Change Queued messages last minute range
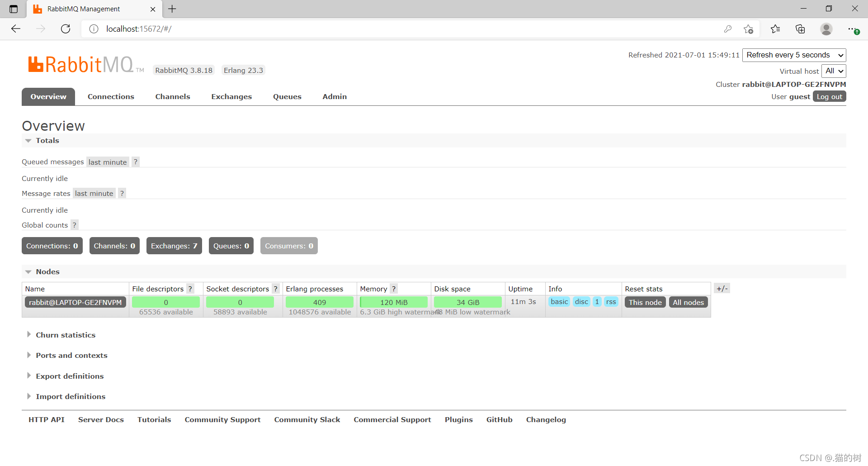Image resolution: width=868 pixels, height=466 pixels. tap(108, 162)
